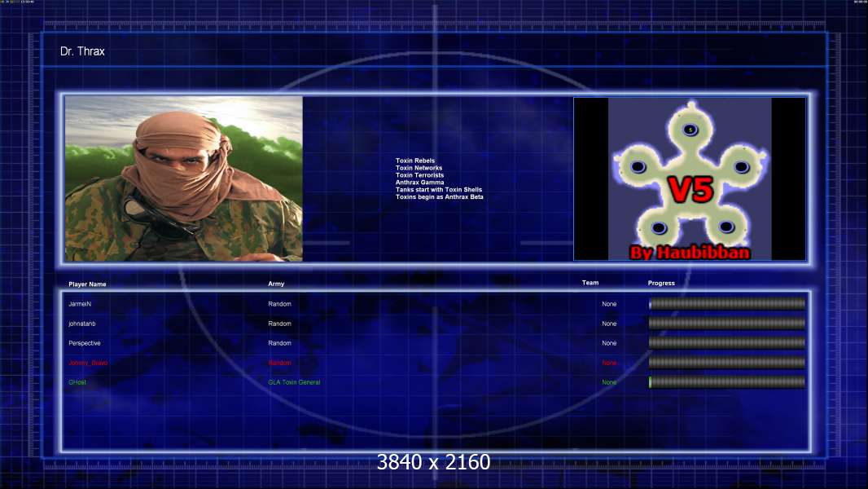This screenshot has width=868, height=489.
Task: Click GHost's green team value None
Action: coord(609,382)
